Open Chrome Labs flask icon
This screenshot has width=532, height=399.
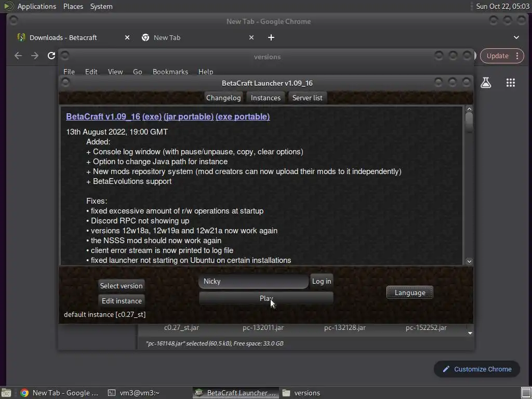pos(486,83)
